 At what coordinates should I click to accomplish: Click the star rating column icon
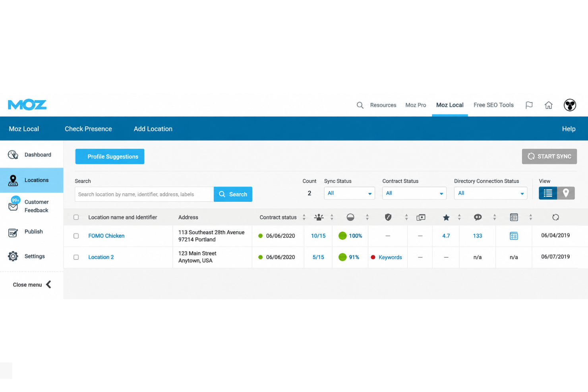(x=446, y=217)
